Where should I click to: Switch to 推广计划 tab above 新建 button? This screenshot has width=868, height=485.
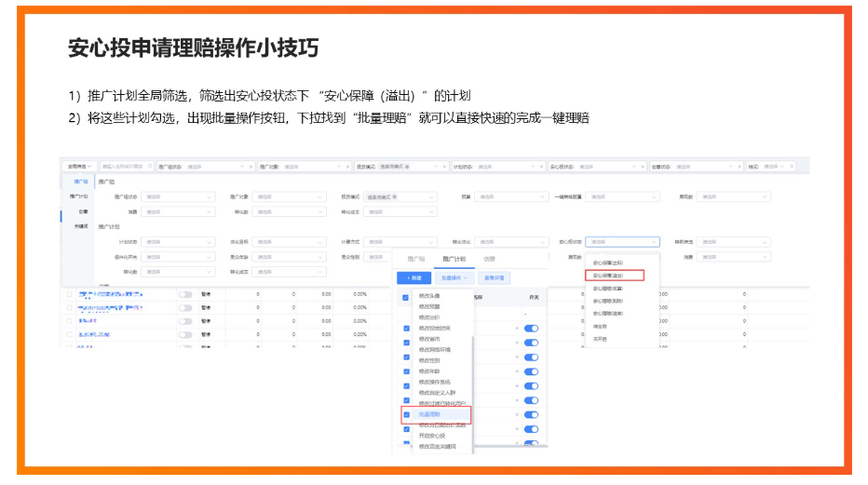[454, 259]
